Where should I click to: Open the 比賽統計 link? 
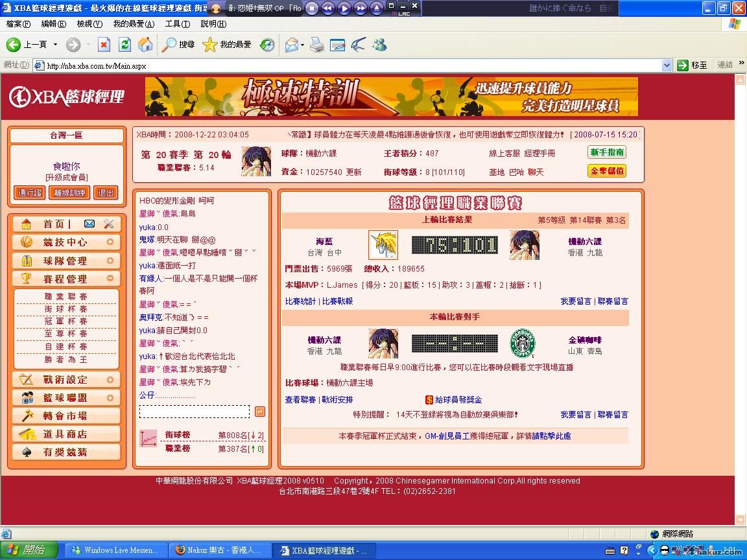[x=300, y=301]
